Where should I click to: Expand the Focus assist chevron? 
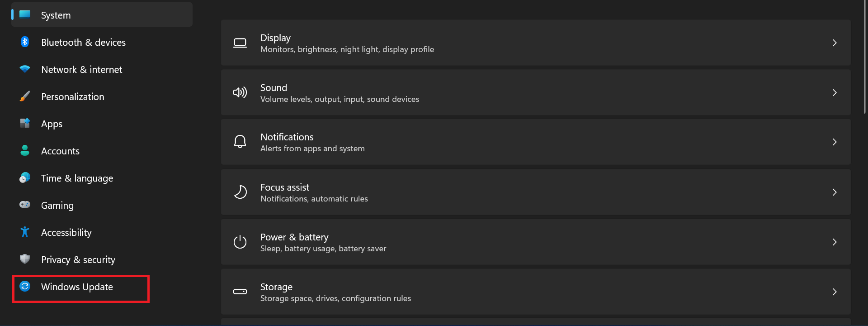coord(835,192)
